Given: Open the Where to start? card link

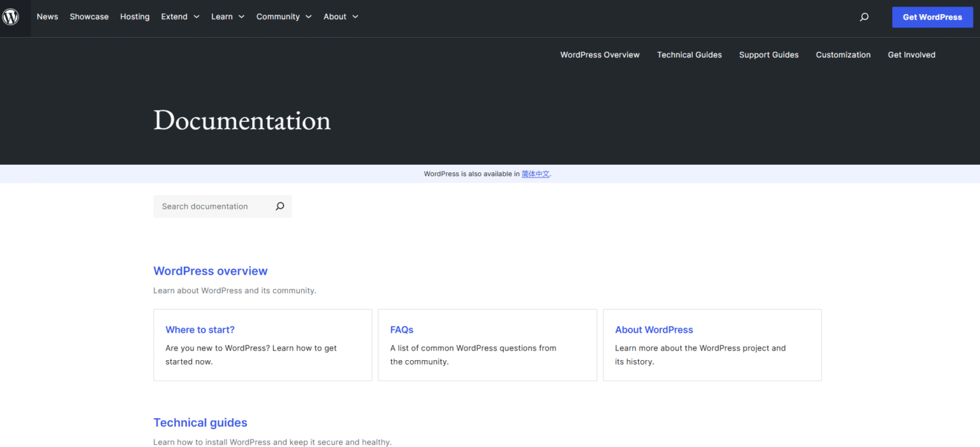Looking at the screenshot, I should coord(200,330).
